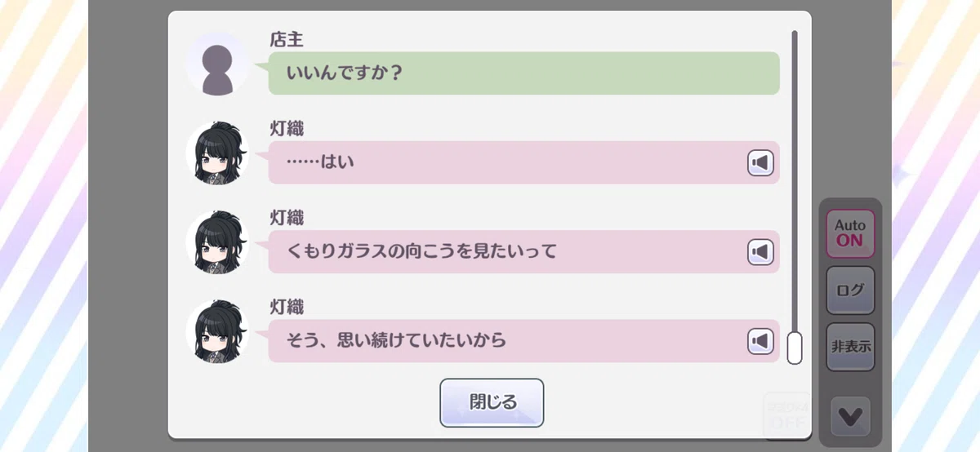Click 灯織's avatar beside the "そう、思い続けていたいから" line
Screen dimensions: 980x452
point(217,331)
